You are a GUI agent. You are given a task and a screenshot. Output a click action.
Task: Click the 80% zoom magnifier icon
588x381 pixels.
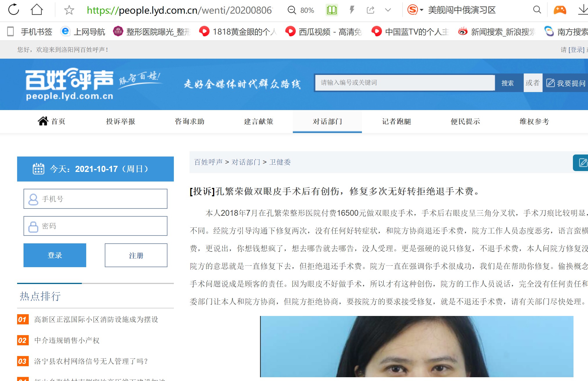pos(292,10)
